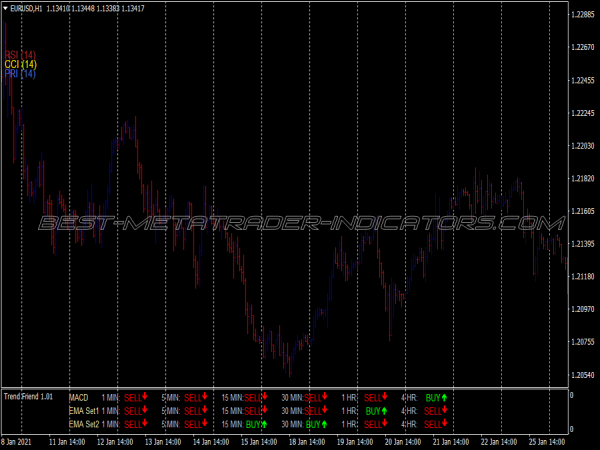Click the 11 Jan 14:00 time label
The height and width of the screenshot is (450, 600).
coord(67,442)
